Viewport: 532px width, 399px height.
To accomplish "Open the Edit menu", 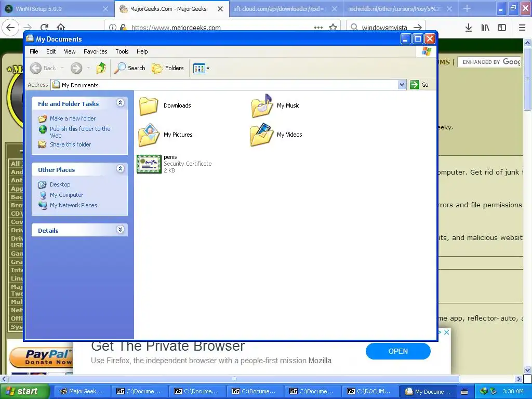I will coord(51,51).
